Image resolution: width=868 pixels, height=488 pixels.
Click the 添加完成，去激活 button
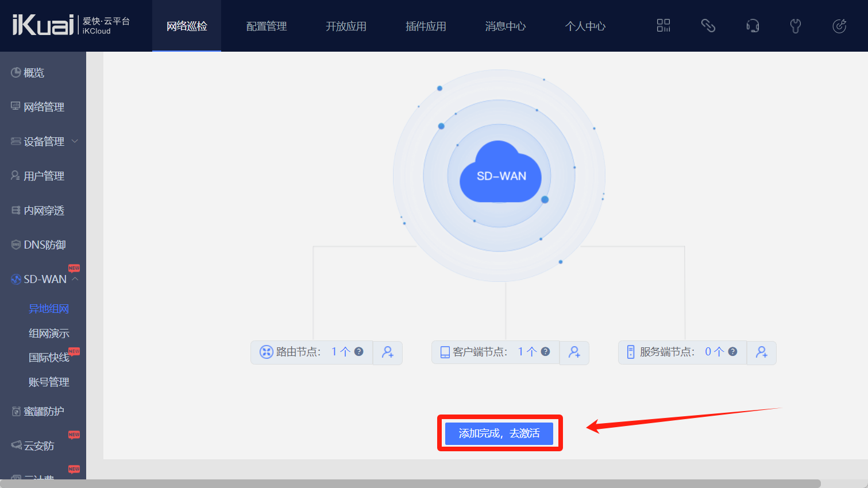coord(499,433)
